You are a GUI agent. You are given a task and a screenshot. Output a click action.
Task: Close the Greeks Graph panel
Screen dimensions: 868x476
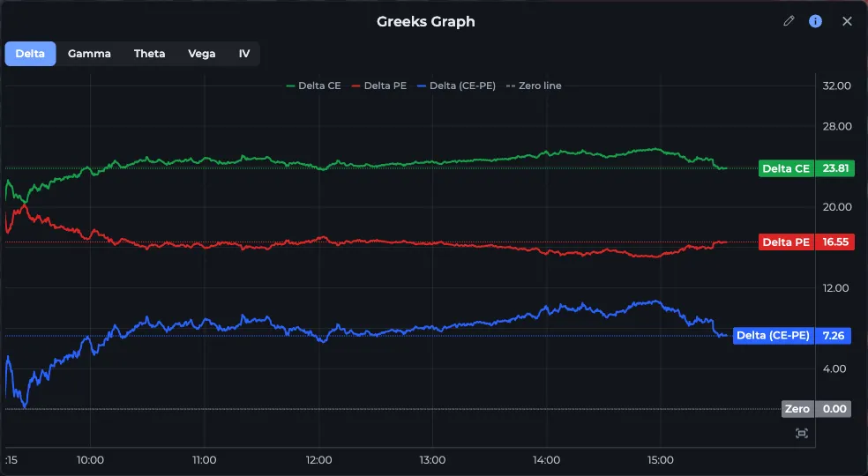click(847, 21)
